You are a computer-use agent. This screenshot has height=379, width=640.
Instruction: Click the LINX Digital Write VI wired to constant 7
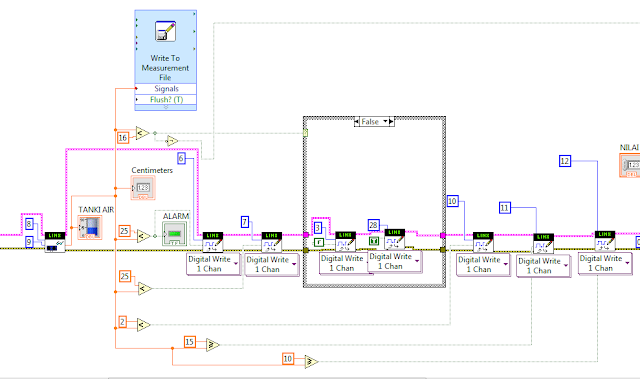click(271, 242)
